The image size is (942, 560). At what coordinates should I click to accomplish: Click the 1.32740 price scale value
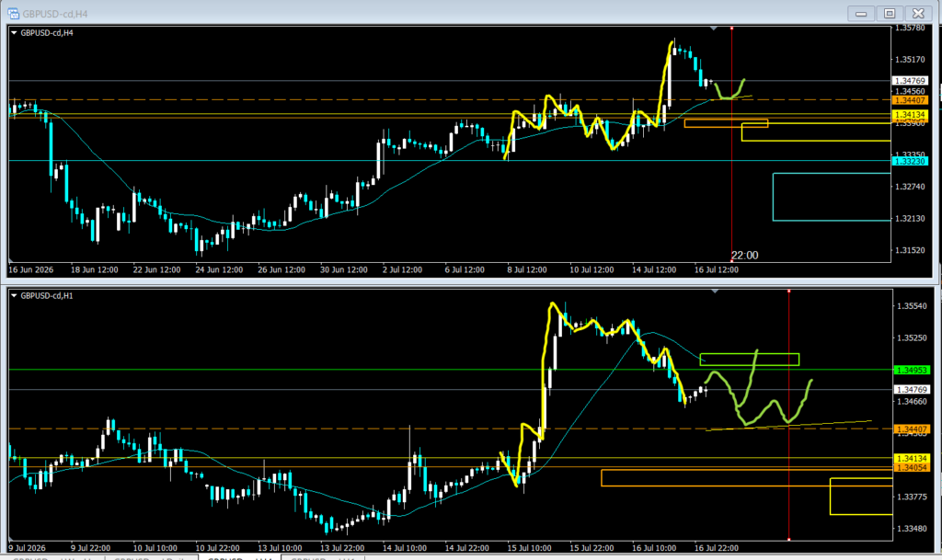(x=910, y=187)
